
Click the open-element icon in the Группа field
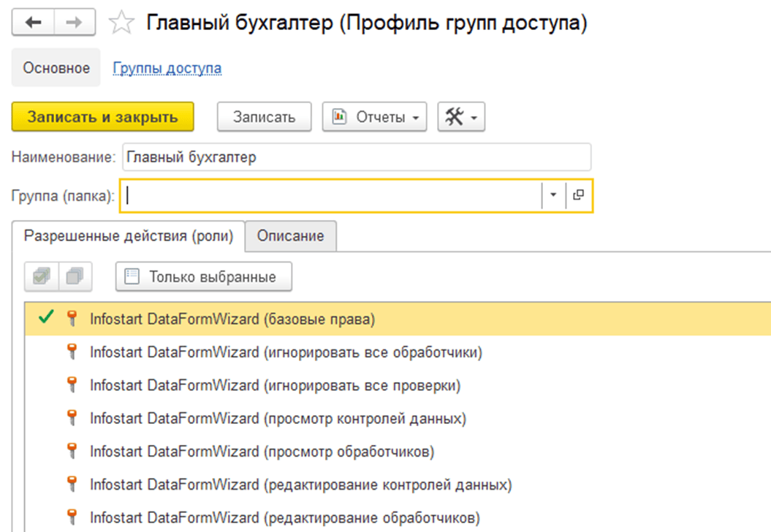click(x=579, y=196)
